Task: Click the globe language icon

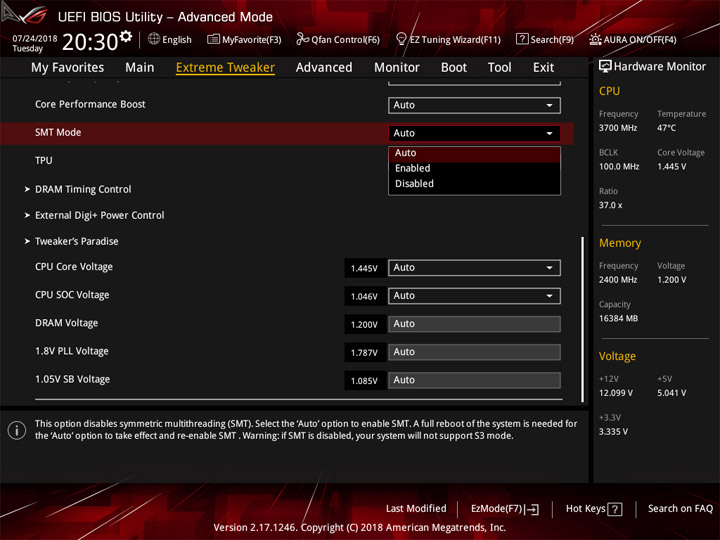Action: pyautogui.click(x=154, y=39)
